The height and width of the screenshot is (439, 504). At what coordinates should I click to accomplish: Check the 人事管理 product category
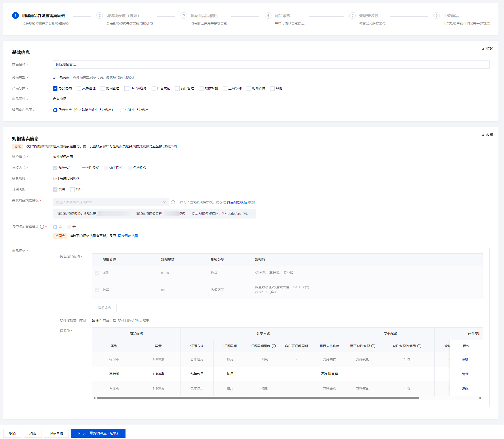(79, 89)
